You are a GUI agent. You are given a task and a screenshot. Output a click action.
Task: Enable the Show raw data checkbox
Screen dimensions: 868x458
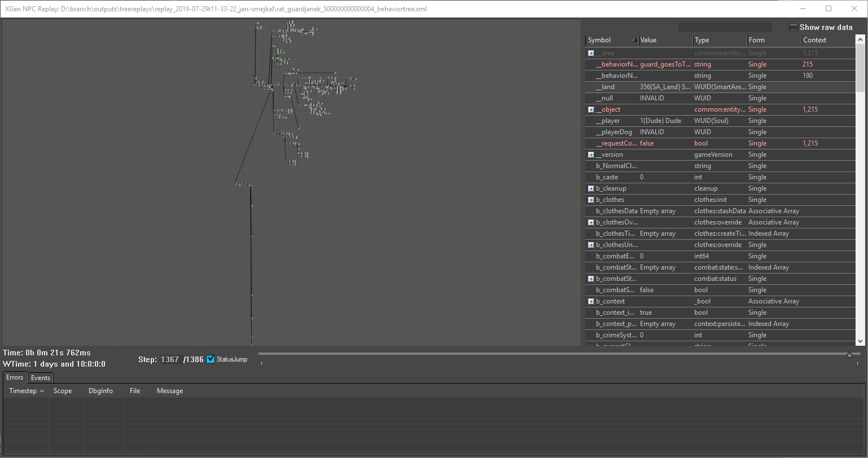pos(794,27)
